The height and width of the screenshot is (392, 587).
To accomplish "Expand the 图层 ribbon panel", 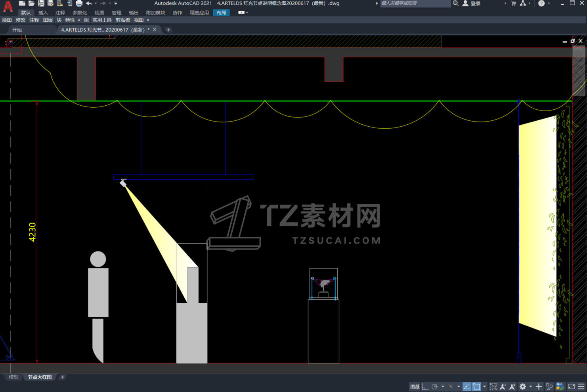I will 48,20.
